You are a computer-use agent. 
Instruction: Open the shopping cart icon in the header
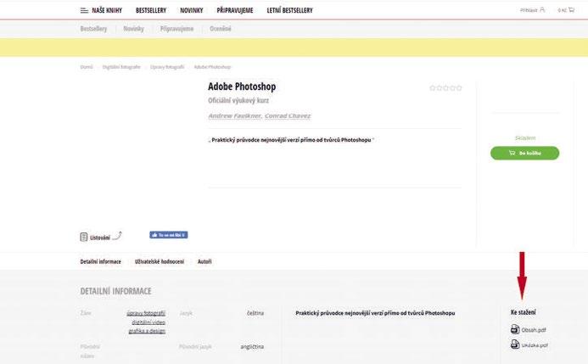point(571,9)
